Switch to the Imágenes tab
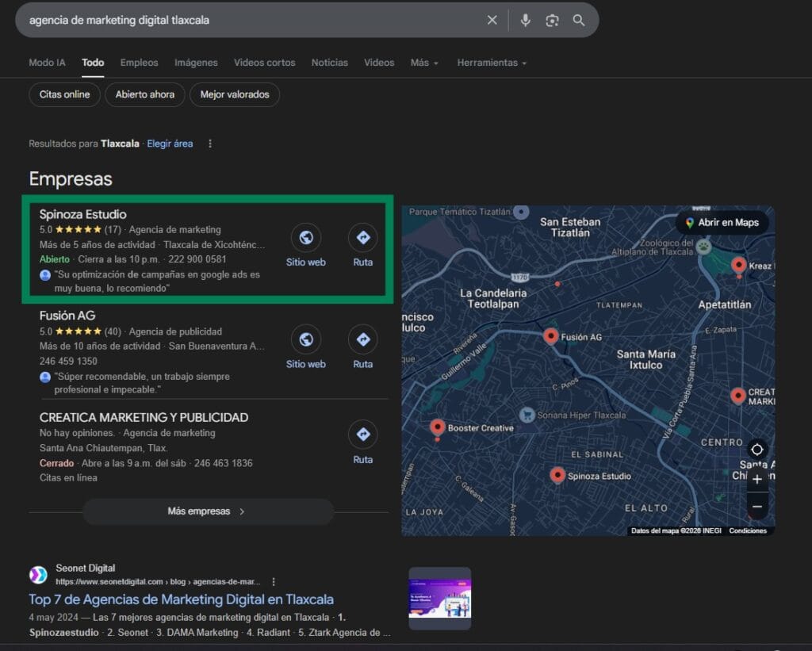The height and width of the screenshot is (651, 812). tap(196, 63)
